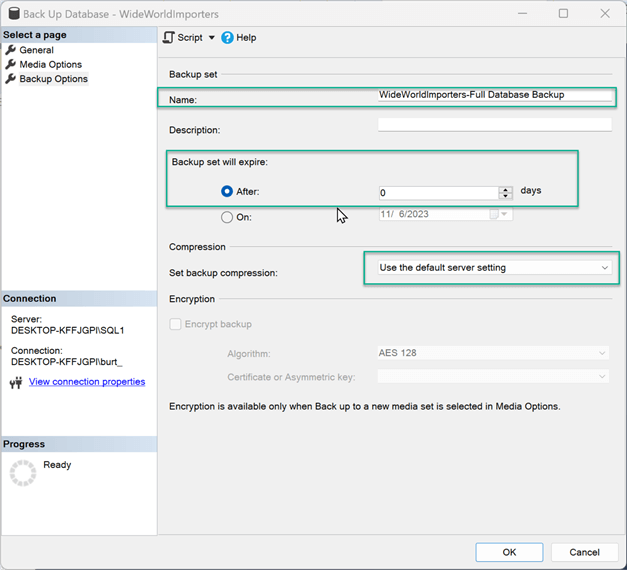Open the General page
The height and width of the screenshot is (570, 627).
[x=36, y=50]
